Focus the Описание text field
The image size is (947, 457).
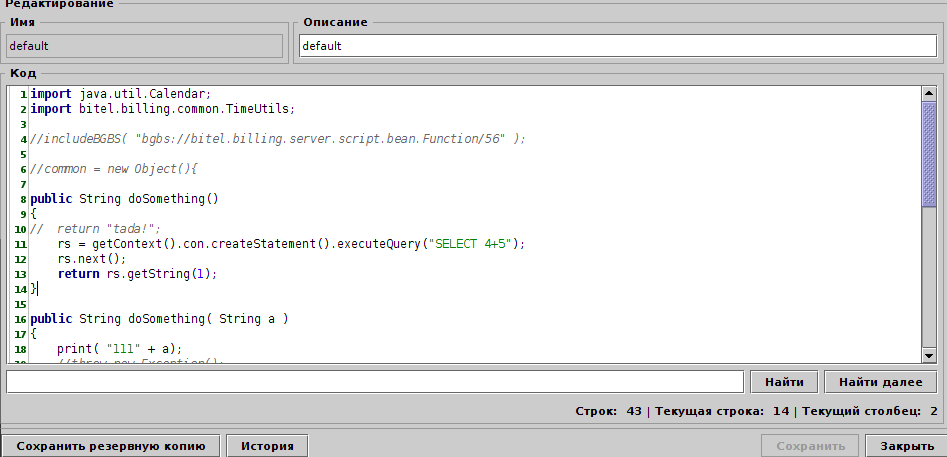616,46
